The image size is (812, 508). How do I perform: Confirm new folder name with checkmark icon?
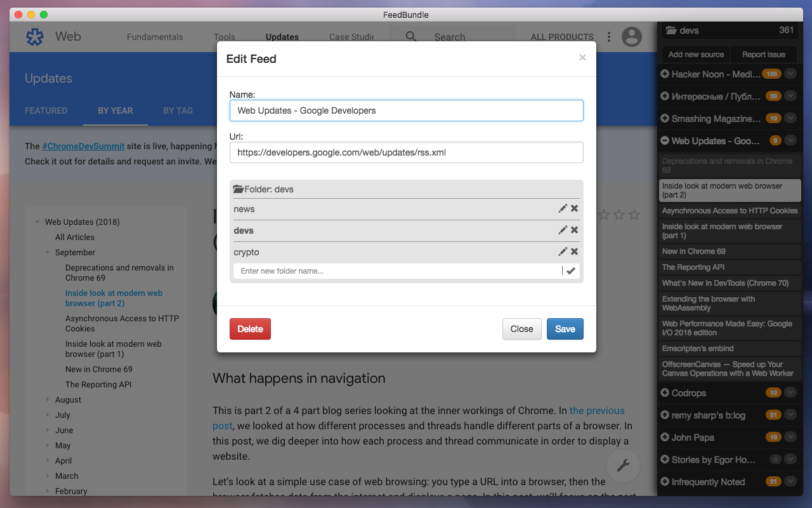pyautogui.click(x=571, y=271)
